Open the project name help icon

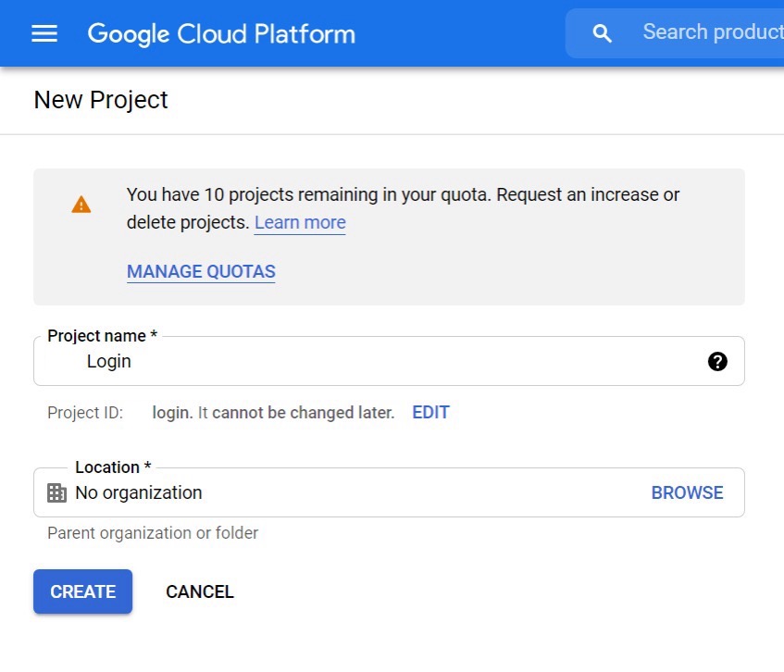[717, 361]
